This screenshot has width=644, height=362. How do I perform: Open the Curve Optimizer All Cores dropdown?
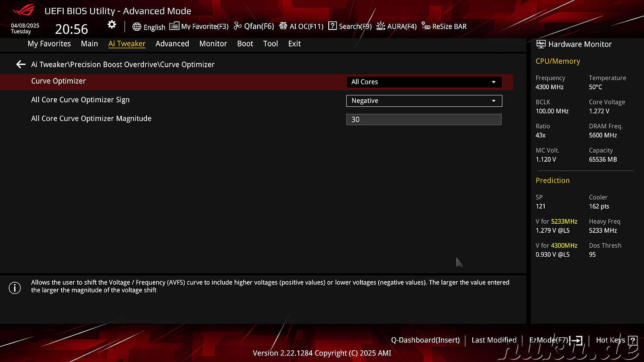click(424, 82)
